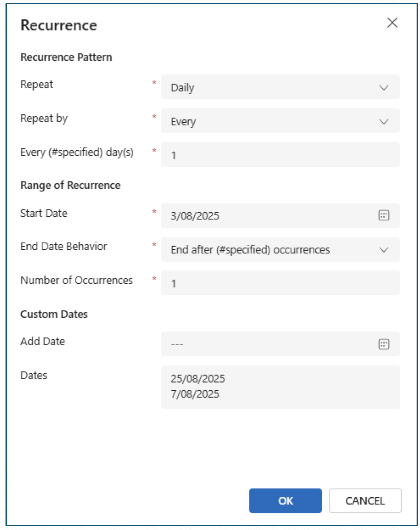Open the Start Date calendar picker icon
This screenshot has height=530, width=420.
[384, 216]
